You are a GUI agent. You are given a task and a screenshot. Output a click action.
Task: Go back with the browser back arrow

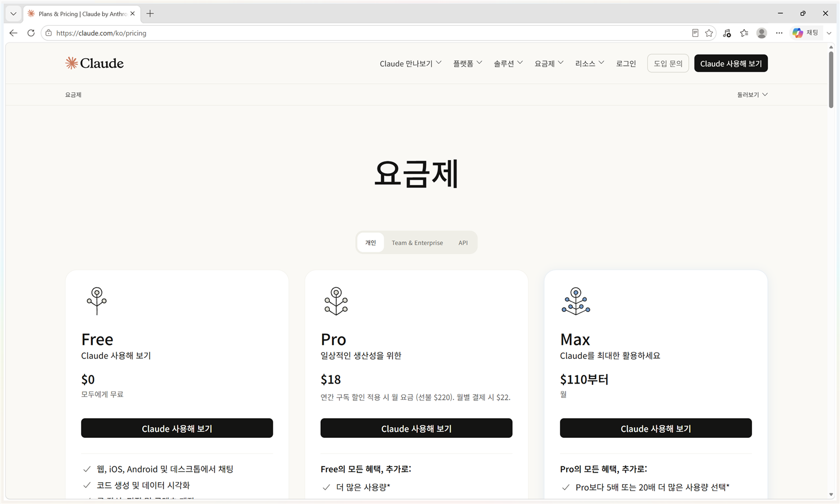(13, 33)
